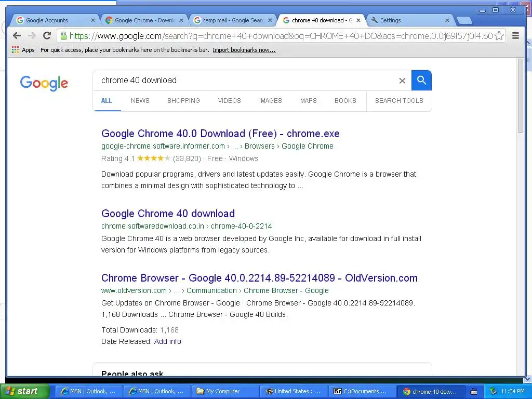Select the BOOKS search filter
This screenshot has width=532, height=399.
click(345, 101)
